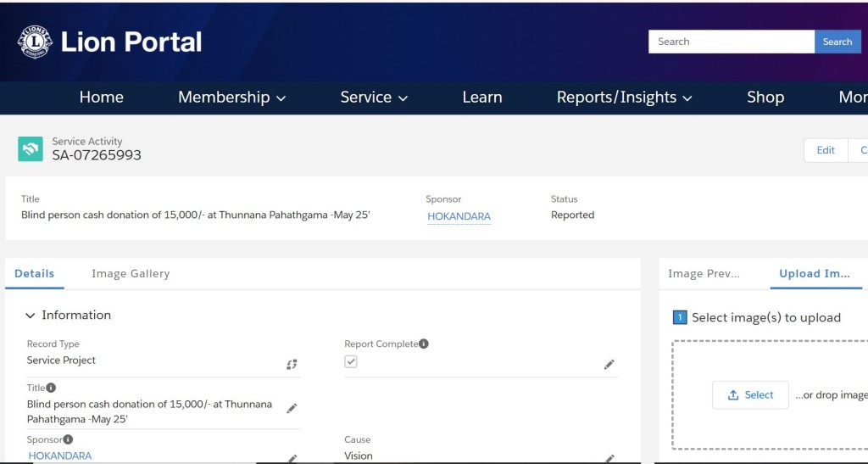This screenshot has height=464, width=868.
Task: Click the 'Select image(s) to upload' heading
Action: click(766, 318)
